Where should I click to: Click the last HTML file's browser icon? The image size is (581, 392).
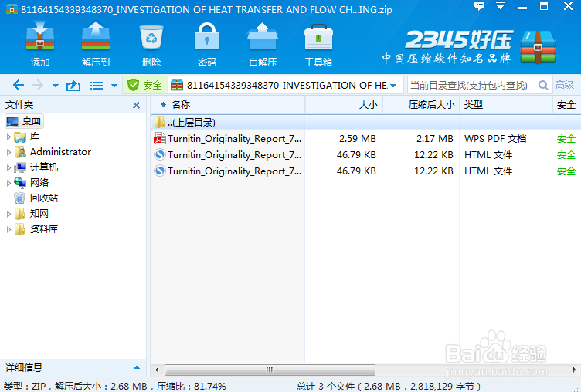(x=160, y=171)
